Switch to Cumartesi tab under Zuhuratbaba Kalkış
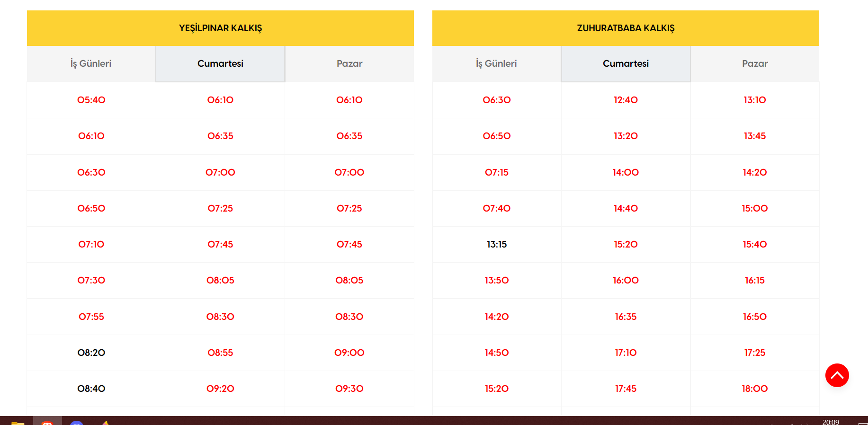 coord(626,64)
